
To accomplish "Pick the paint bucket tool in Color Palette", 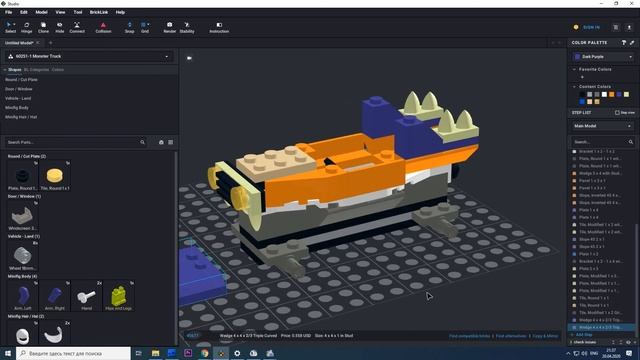I will (624, 42).
